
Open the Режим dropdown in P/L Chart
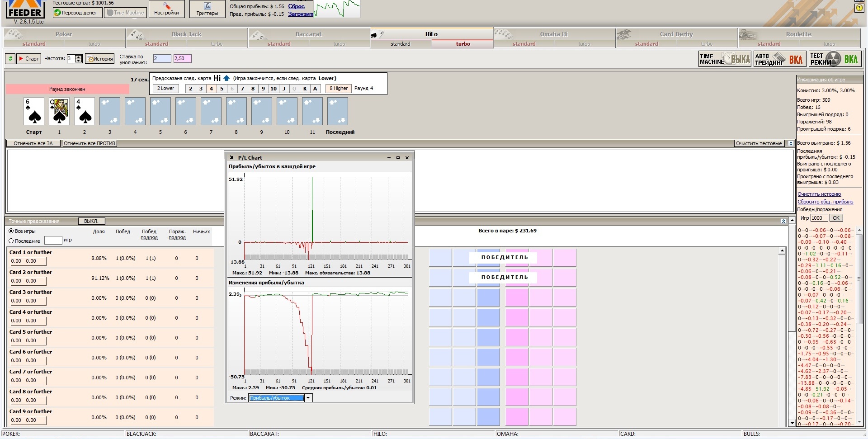point(308,398)
